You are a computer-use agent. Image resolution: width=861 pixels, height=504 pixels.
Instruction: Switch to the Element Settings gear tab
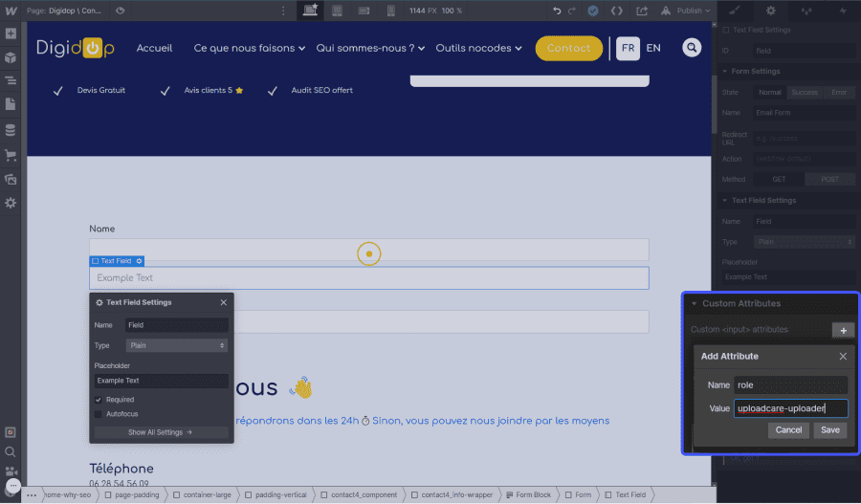click(x=770, y=11)
